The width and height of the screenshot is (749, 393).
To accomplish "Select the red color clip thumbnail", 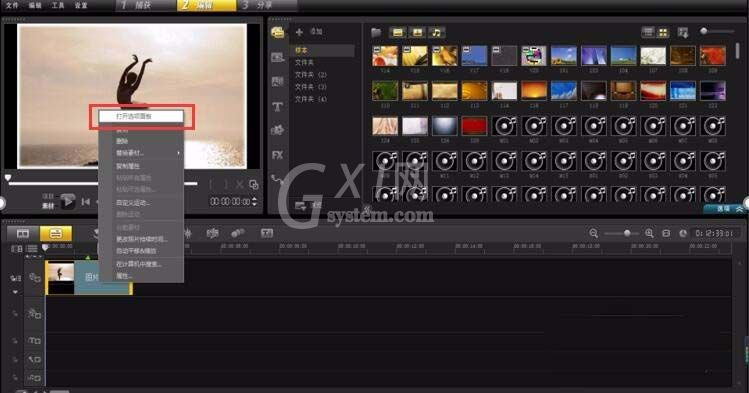I will coord(474,127).
